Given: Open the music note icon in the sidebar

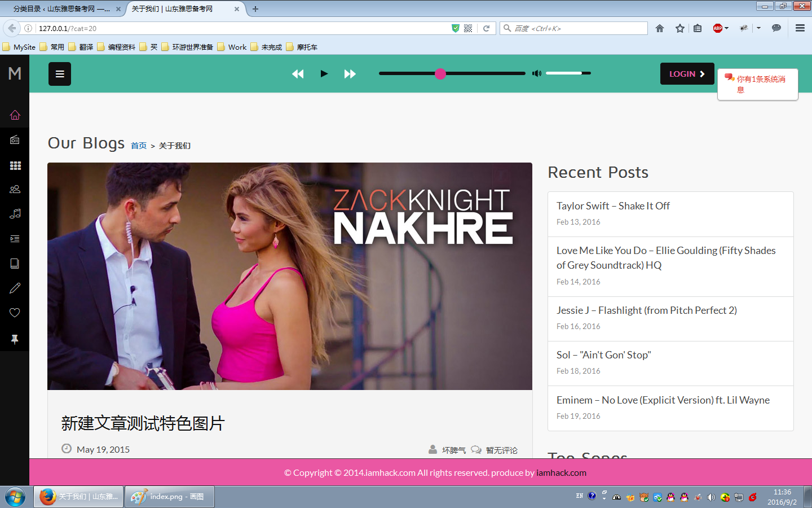Looking at the screenshot, I should [x=15, y=213].
